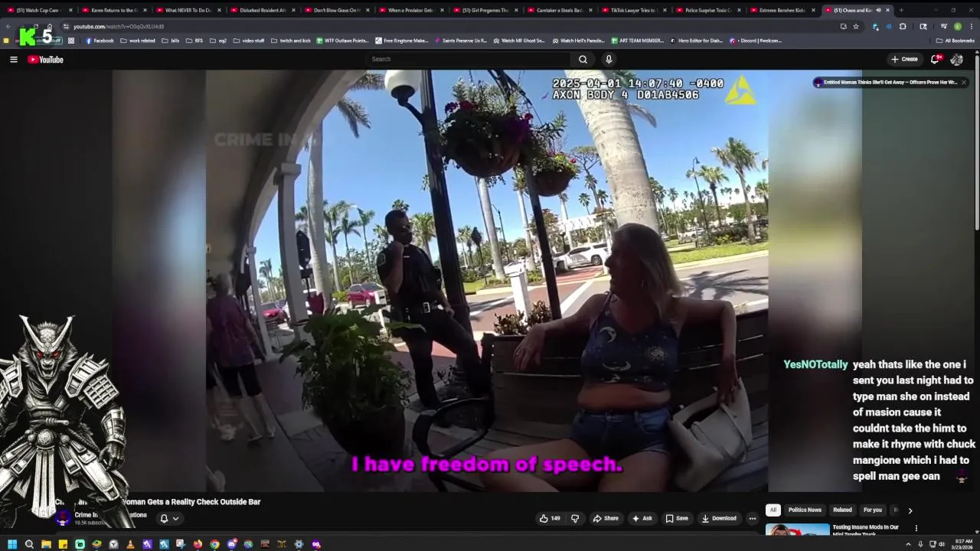Bookmark this page with star icon
980x551 pixels.
(x=856, y=26)
